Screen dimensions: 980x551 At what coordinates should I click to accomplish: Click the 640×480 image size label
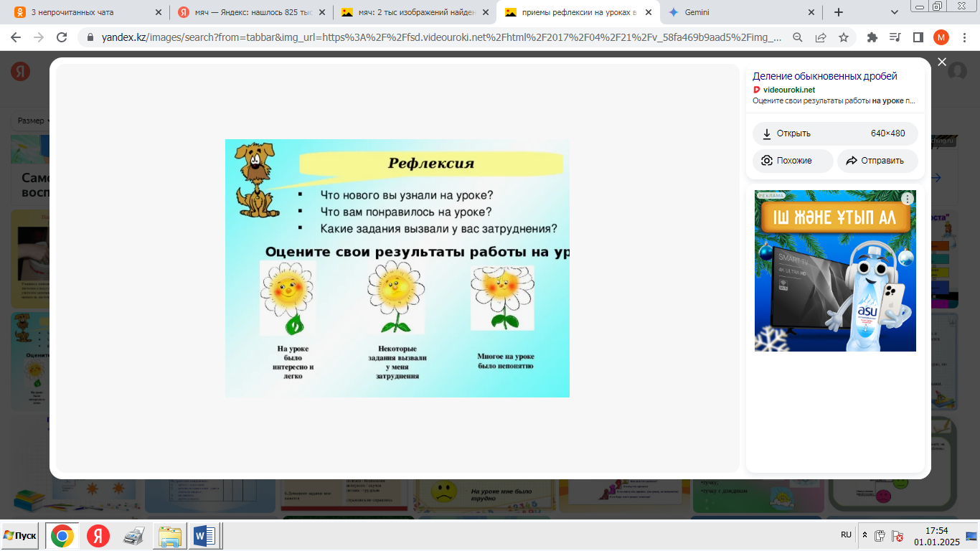[887, 133]
